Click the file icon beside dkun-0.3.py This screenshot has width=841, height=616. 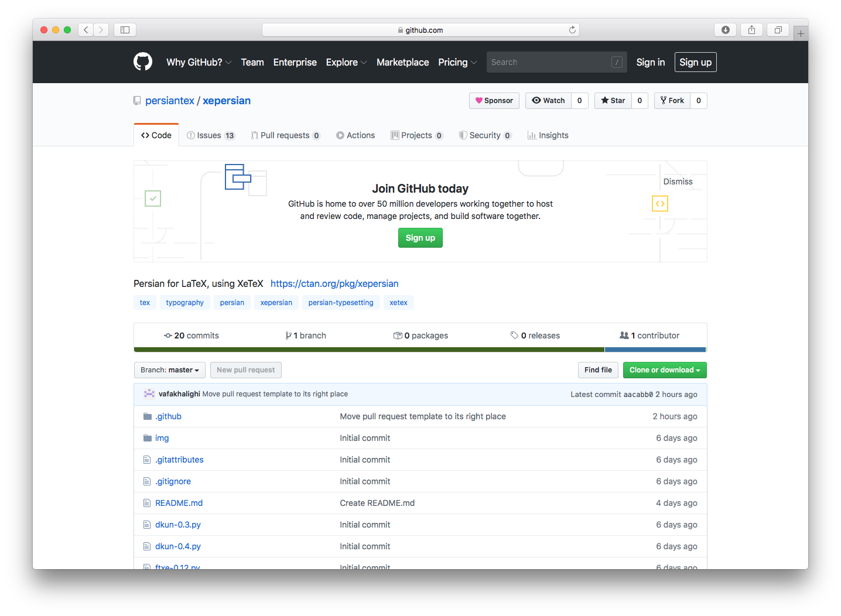[147, 525]
